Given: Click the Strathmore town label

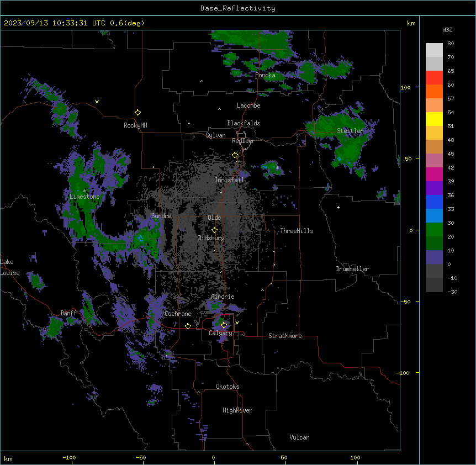Looking at the screenshot, I should tap(285, 336).
